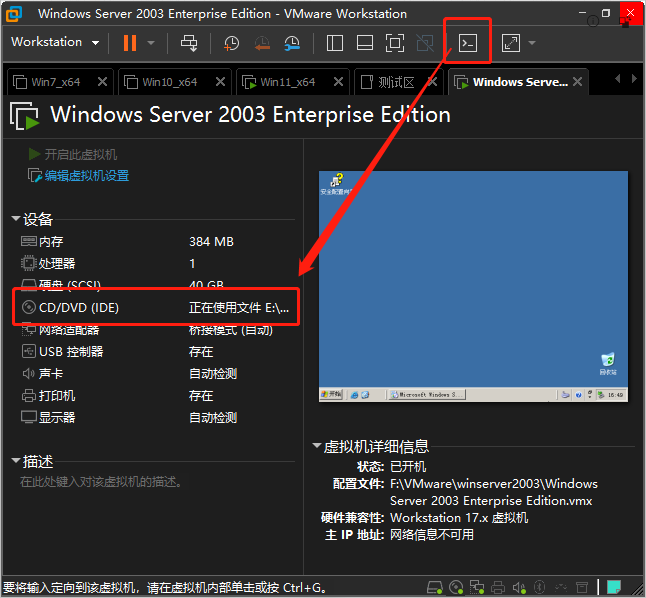Click the sound card status bar icon
The height and width of the screenshot is (598, 646).
[x=519, y=587]
